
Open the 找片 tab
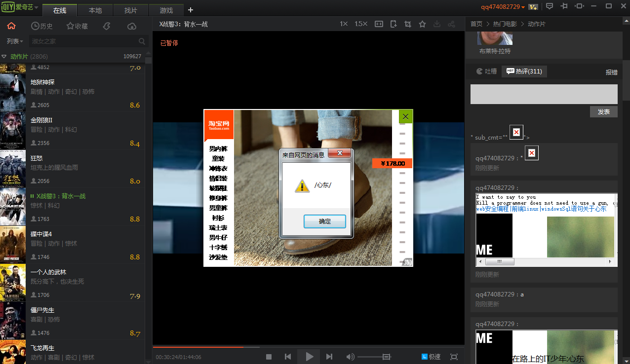click(x=131, y=10)
